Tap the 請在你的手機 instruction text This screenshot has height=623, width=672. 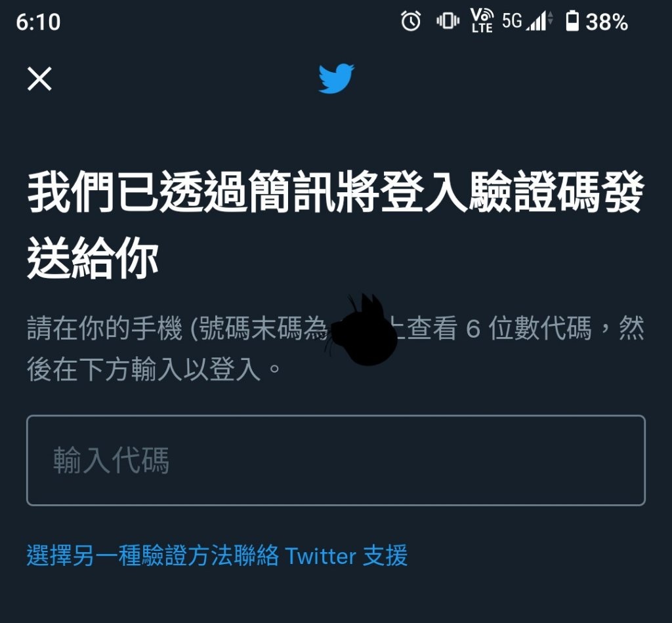104,329
